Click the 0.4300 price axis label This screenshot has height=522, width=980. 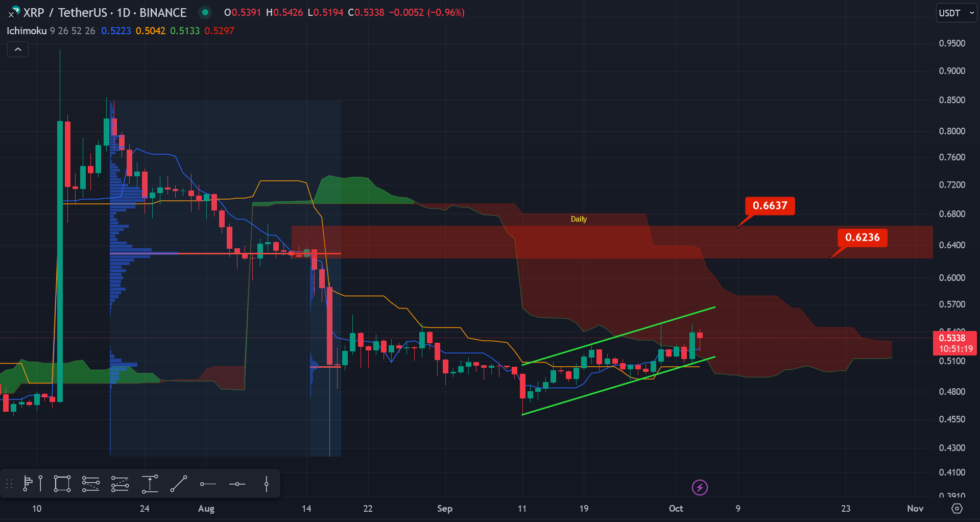point(952,448)
